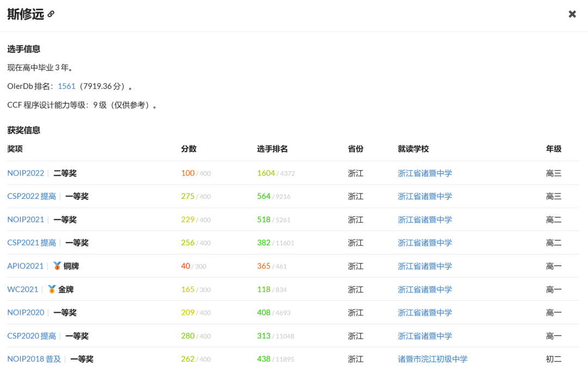The height and width of the screenshot is (370, 588).
Task: Click the rank 438 in NOIP2018 row
Action: [x=264, y=359]
